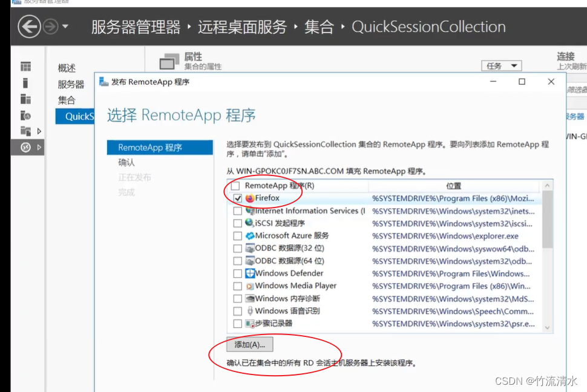The image size is (587, 392).
Task: Close the 发布 RemoteApp 程序 dialog
Action: (x=551, y=82)
